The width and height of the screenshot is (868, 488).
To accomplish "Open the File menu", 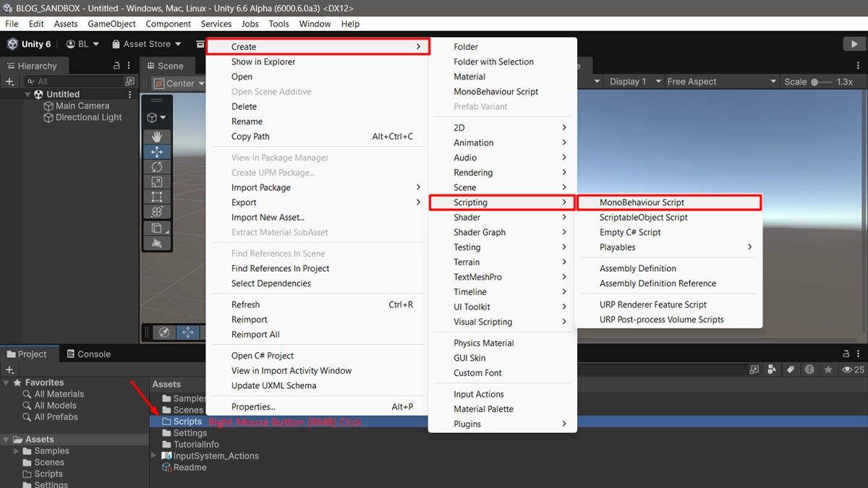I will point(12,24).
